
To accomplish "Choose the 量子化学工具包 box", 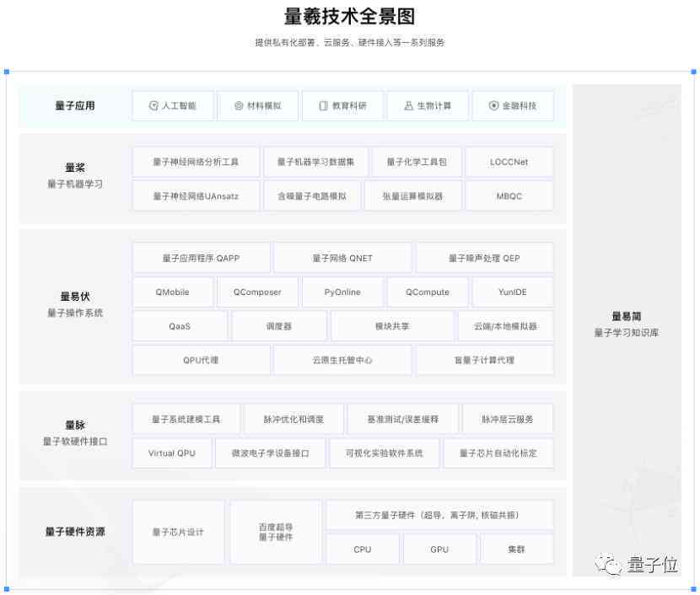I will click(417, 162).
